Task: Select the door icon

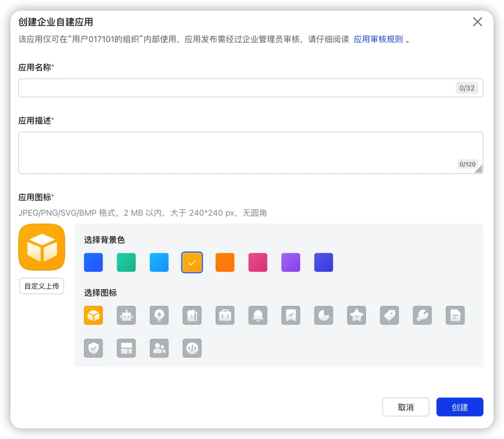Action: click(x=192, y=315)
